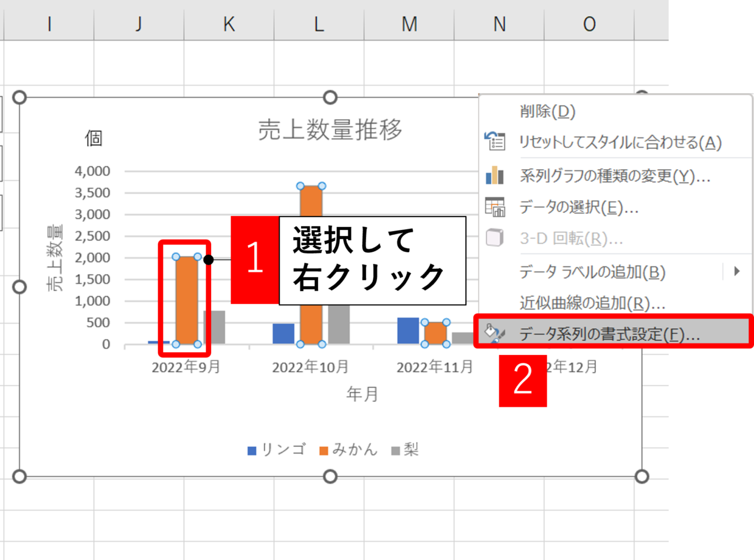
Task: Click the orange みかん bar for 2022年9月
Action: (x=187, y=300)
